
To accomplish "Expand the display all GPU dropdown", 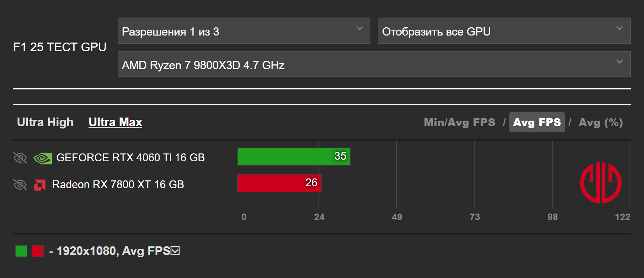I will click(x=504, y=31).
